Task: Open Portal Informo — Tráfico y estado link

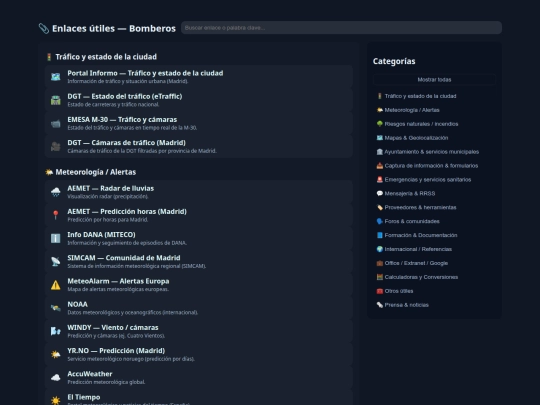Action: coord(199,76)
